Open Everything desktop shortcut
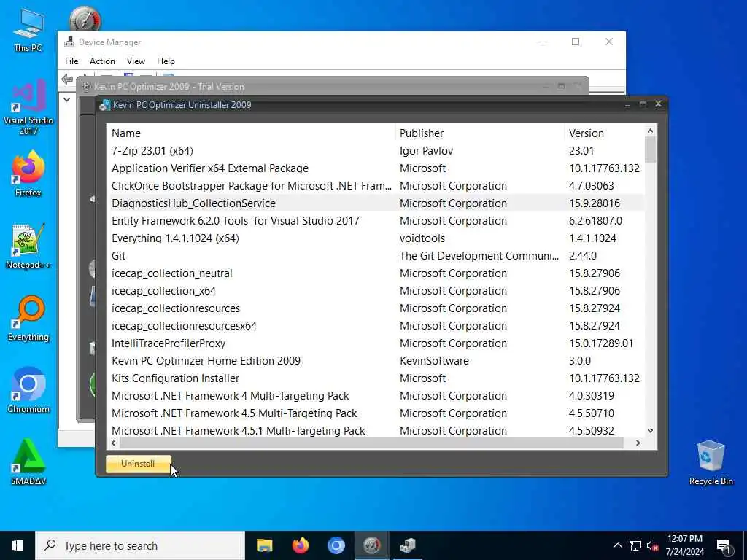Viewport: 747px width, 560px height. click(x=28, y=318)
